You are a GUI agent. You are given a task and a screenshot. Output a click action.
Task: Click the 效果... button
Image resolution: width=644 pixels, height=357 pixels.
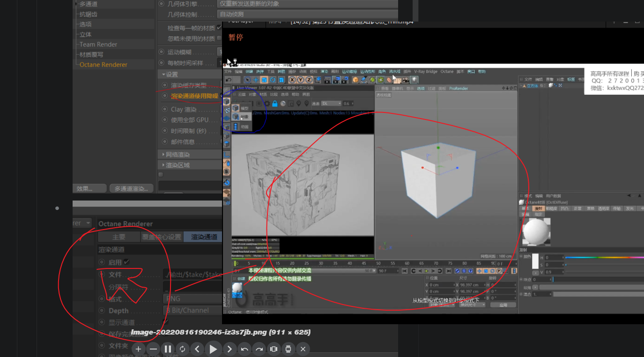[85, 188]
